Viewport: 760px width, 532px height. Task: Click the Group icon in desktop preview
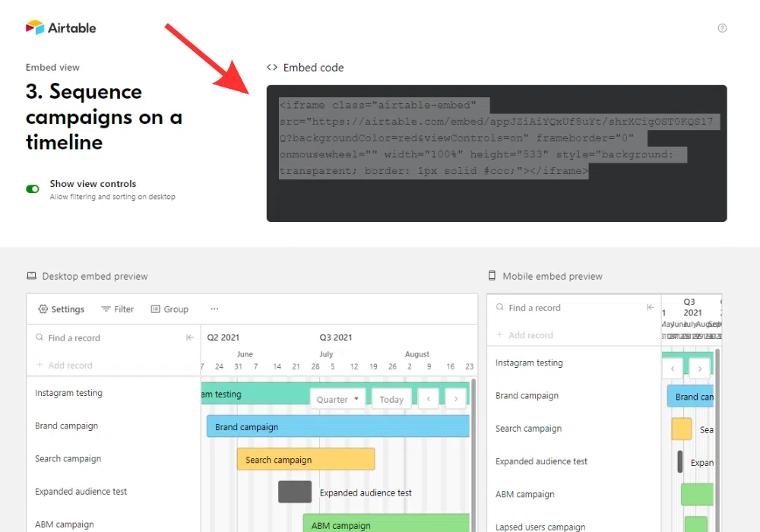pos(156,309)
